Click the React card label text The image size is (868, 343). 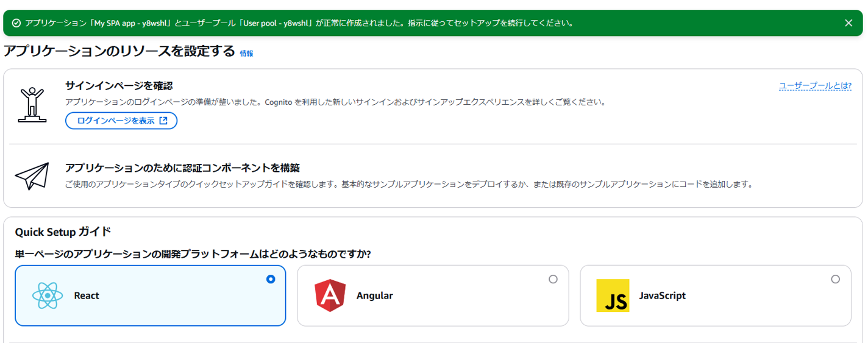pyautogui.click(x=87, y=295)
